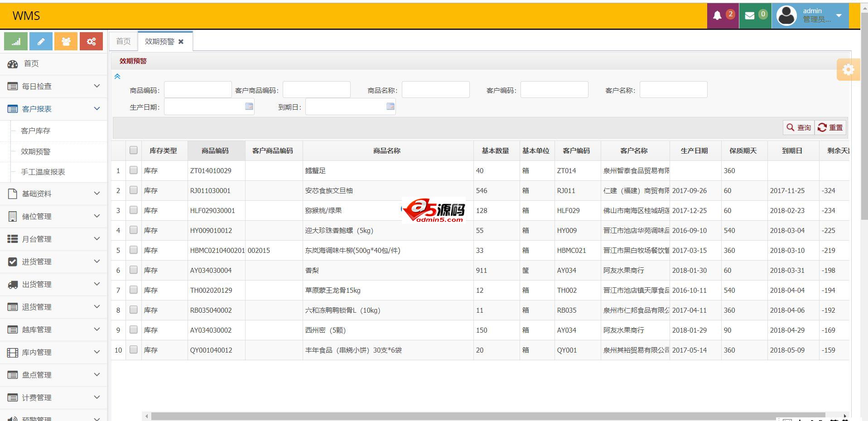868x421 pixels.
Task: Open the envelope messages icon
Action: pos(755,16)
